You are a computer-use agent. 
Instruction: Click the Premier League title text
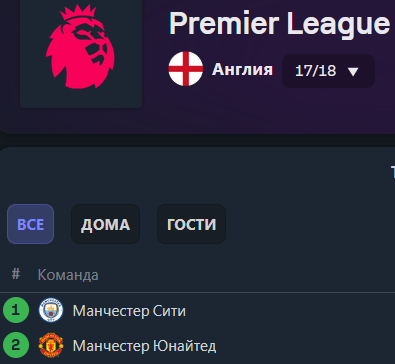(279, 24)
